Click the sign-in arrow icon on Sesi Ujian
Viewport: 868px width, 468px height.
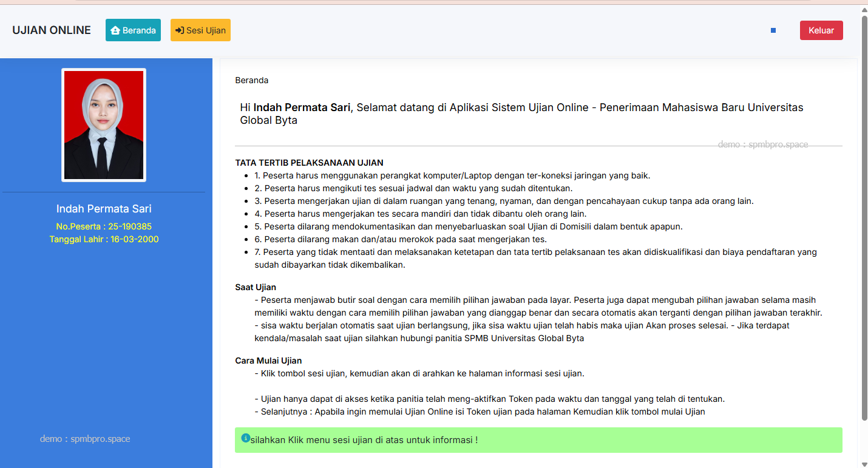pyautogui.click(x=180, y=30)
